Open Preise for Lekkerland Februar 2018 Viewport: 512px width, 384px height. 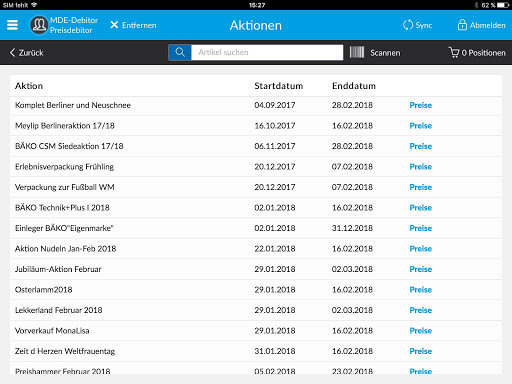(421, 310)
